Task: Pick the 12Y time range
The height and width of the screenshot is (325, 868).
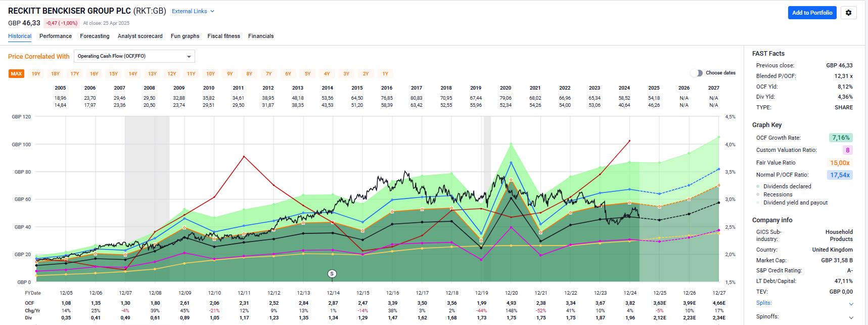Action: [172, 74]
